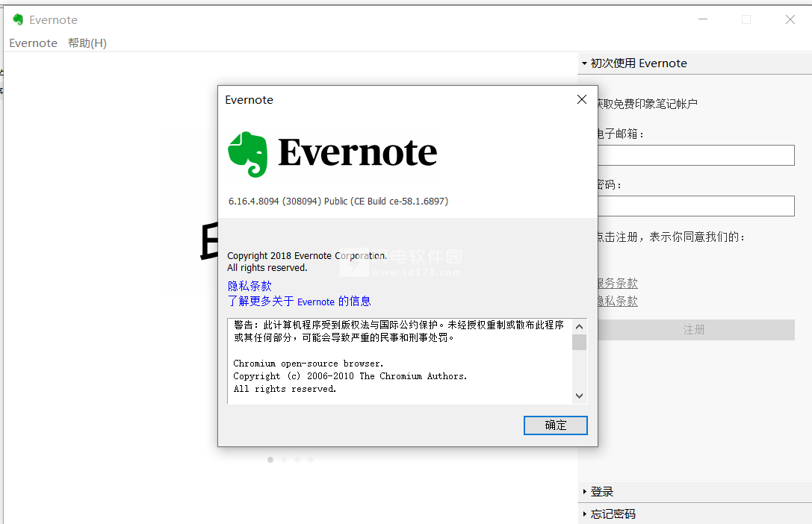Open the 帮助(H) menu

point(87,43)
